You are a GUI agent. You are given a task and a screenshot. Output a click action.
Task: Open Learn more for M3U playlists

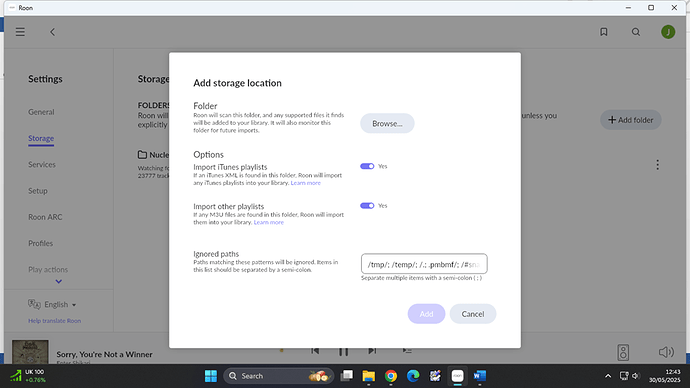[x=268, y=223]
